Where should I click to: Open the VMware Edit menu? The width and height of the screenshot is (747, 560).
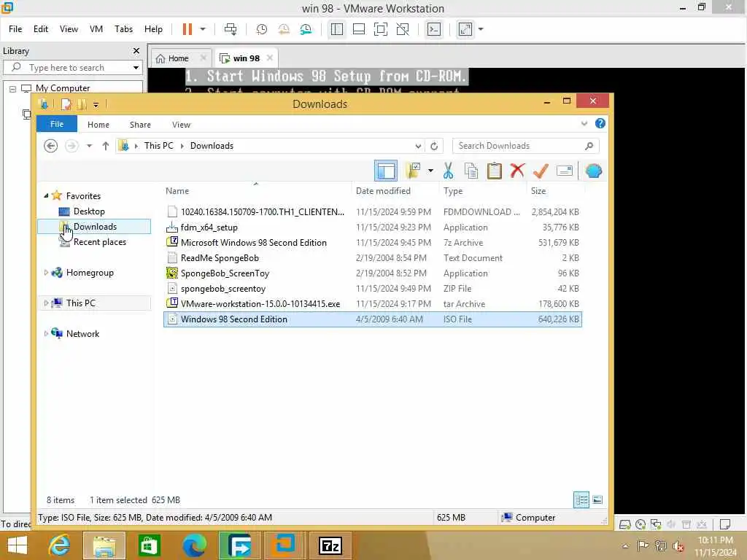point(41,29)
